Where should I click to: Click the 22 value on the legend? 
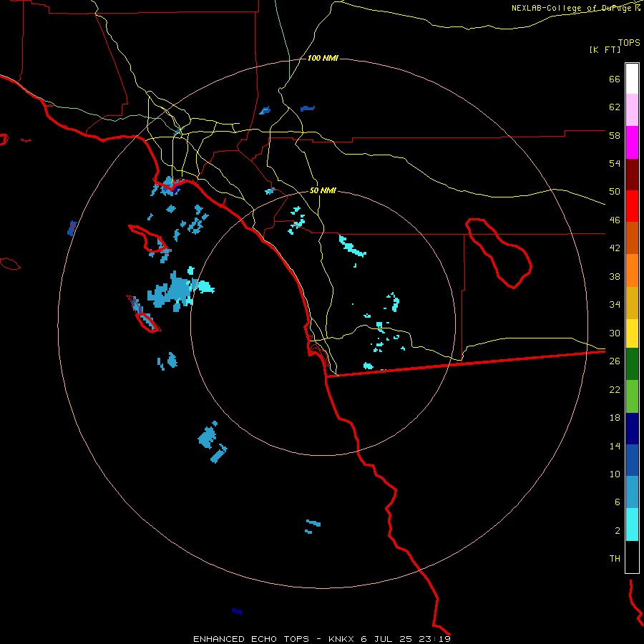[615, 389]
